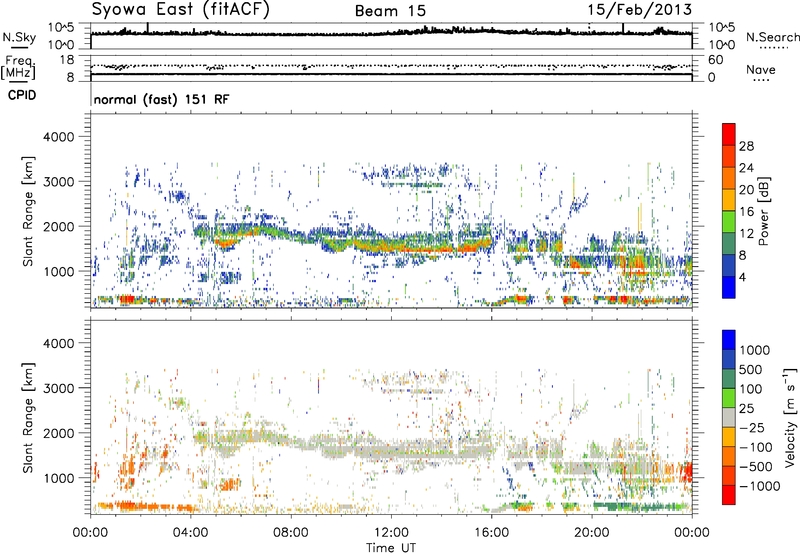The image size is (800, 554).
Task: Click the 'Freq. [MHz]' axis label
Action: click(18, 67)
